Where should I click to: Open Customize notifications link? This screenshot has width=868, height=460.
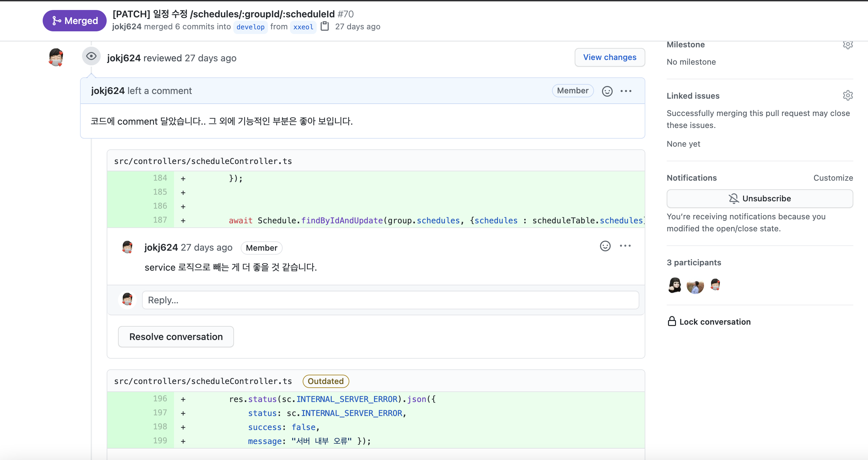(x=833, y=178)
